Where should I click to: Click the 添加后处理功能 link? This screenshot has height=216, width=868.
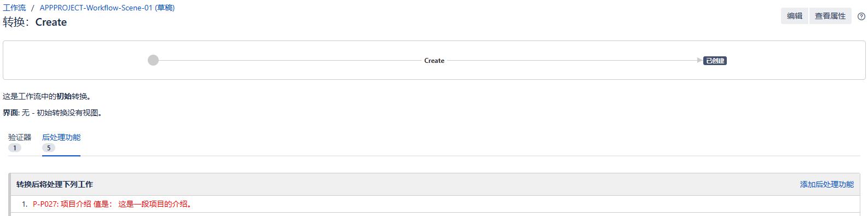(x=827, y=184)
